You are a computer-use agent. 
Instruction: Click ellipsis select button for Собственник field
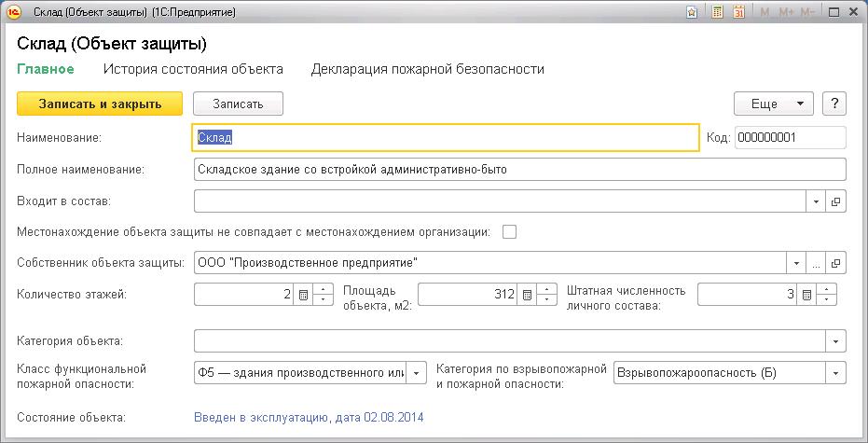pos(816,263)
